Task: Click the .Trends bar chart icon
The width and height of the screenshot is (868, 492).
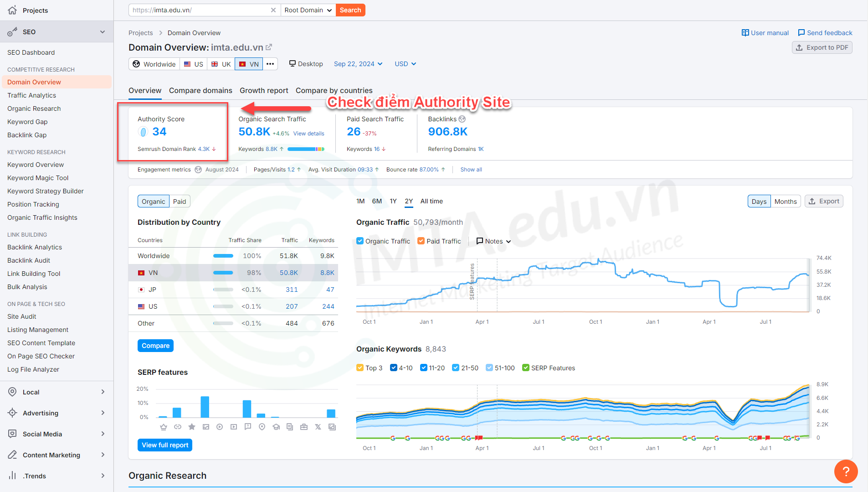Action: 13,476
